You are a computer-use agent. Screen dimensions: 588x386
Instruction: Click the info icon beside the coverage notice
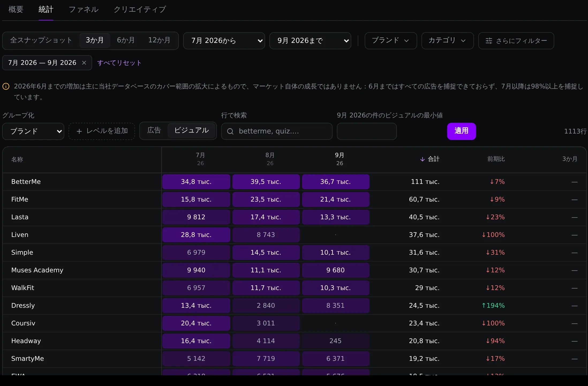(6, 86)
